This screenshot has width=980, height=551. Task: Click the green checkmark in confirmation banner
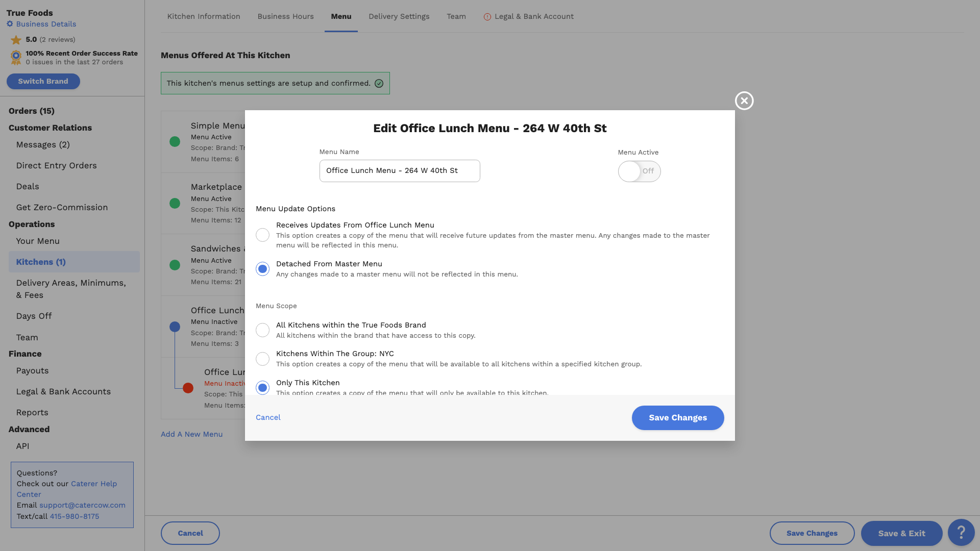tap(379, 84)
